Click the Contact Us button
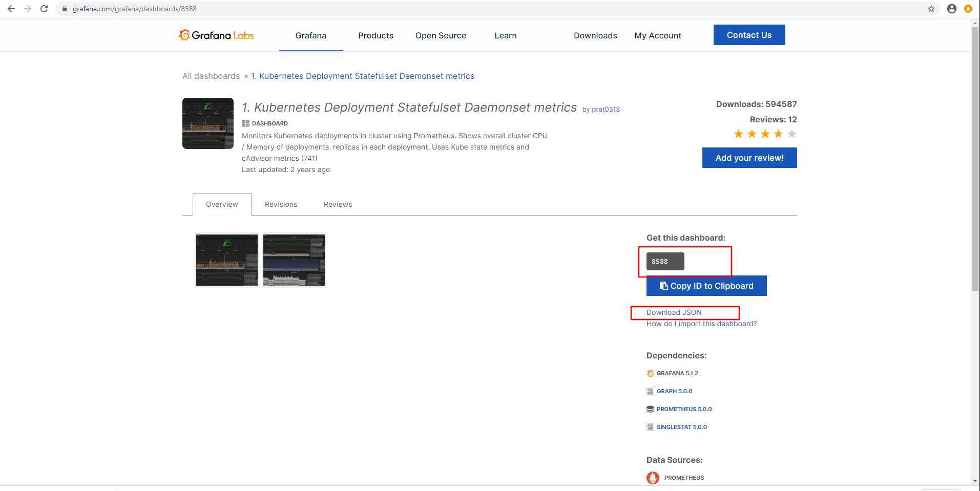The width and height of the screenshot is (980, 491). coord(749,35)
